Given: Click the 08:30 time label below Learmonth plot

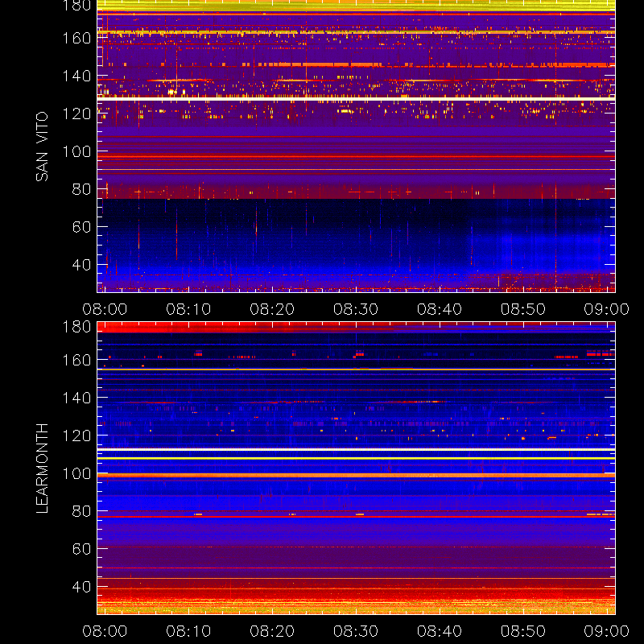Looking at the screenshot, I should point(356,631).
